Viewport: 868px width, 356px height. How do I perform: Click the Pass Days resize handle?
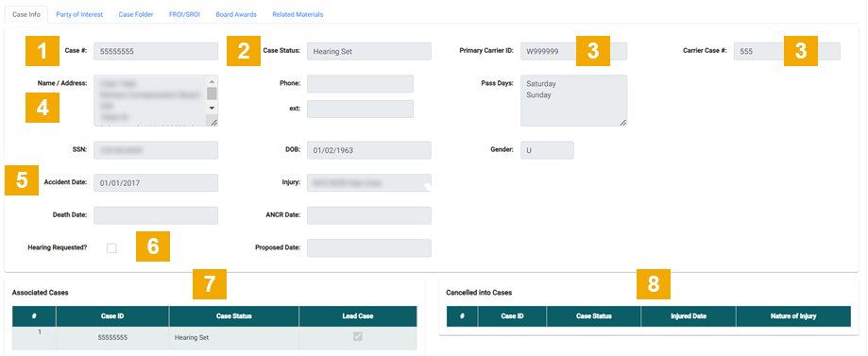622,122
